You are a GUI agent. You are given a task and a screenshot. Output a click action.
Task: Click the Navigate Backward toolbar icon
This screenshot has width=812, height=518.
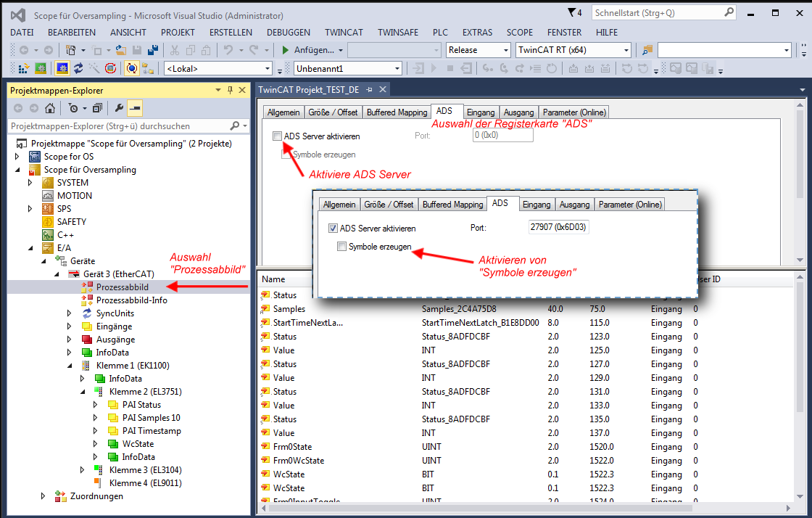pyautogui.click(x=24, y=50)
